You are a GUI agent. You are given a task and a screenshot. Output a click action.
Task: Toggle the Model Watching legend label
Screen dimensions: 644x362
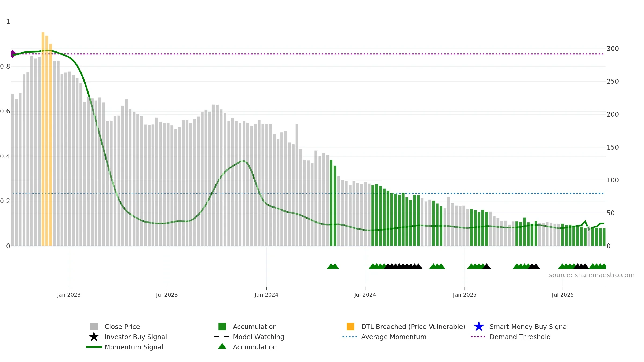pyautogui.click(x=258, y=337)
